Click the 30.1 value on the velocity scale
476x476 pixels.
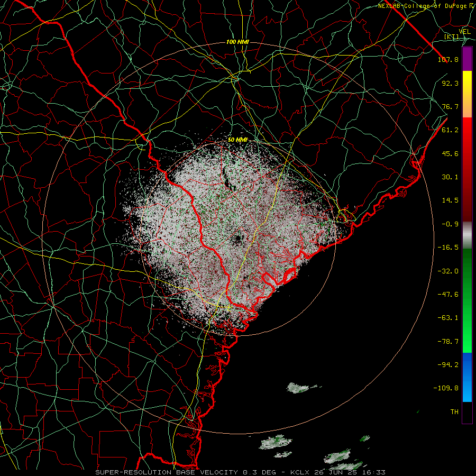click(x=450, y=177)
